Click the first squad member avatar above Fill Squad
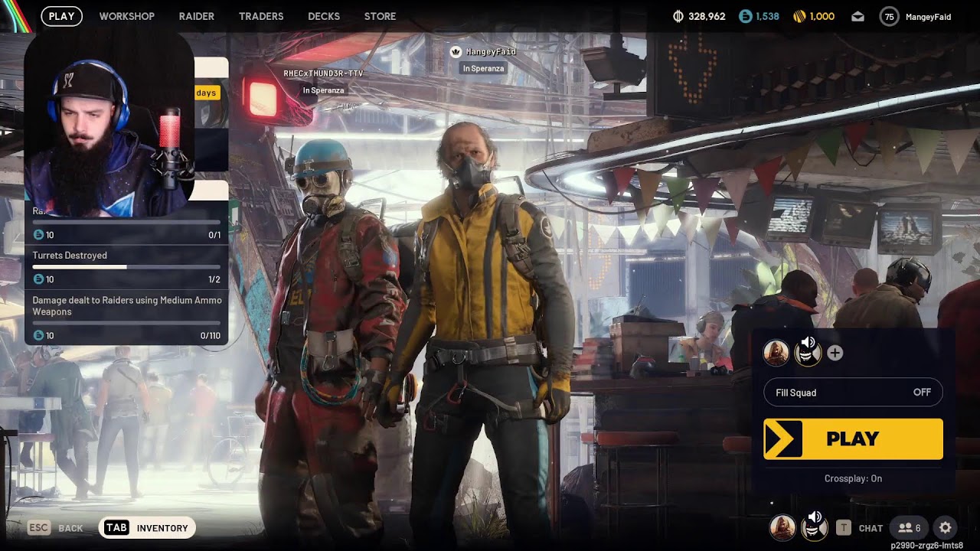Image resolution: width=980 pixels, height=551 pixels. coord(776,353)
